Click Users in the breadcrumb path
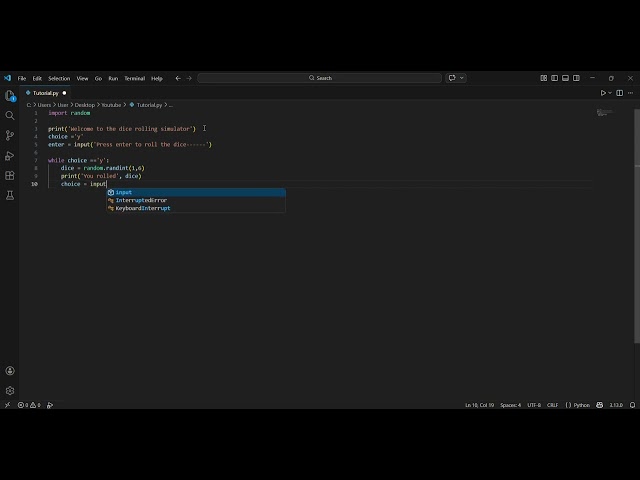Viewport: 640px width, 480px height. (44, 105)
